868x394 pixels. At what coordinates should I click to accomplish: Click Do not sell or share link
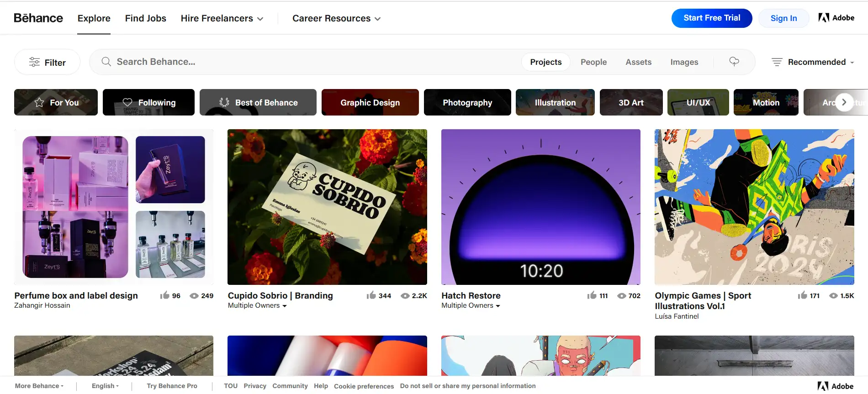coord(468,386)
